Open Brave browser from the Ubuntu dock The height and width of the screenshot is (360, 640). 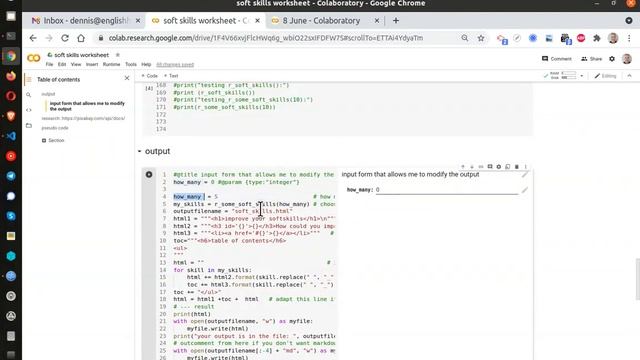coord(11,116)
